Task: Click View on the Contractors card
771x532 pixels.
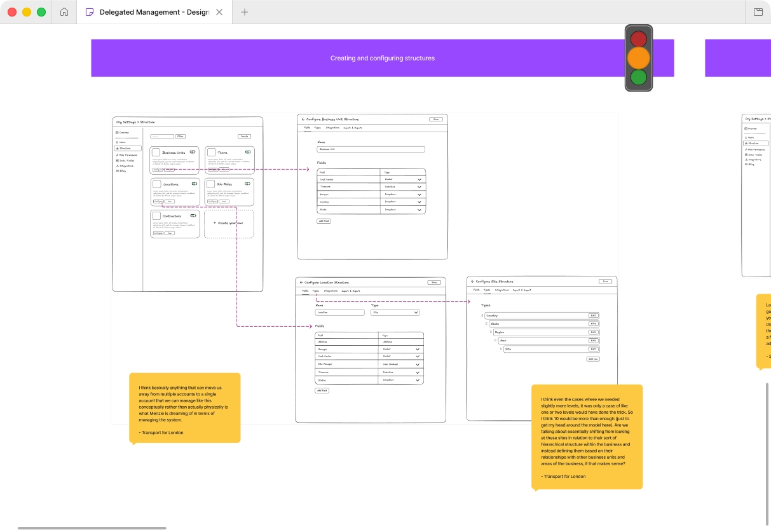Action: pos(170,233)
